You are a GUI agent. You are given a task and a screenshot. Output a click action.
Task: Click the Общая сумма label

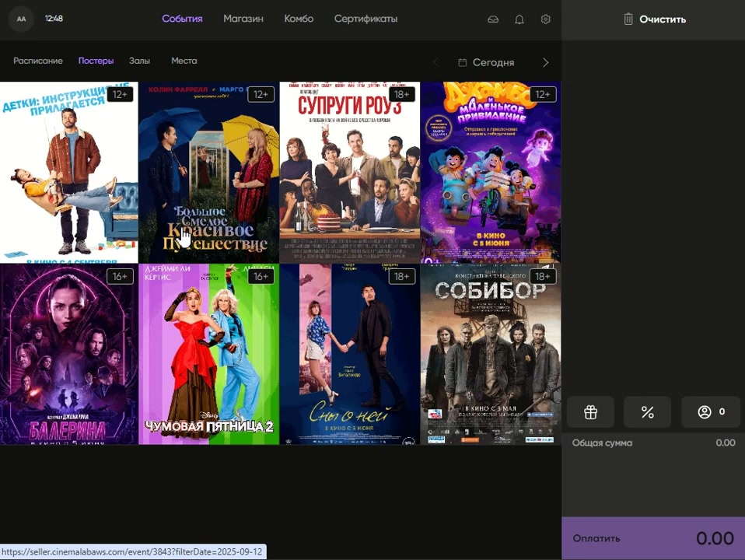[x=602, y=443]
